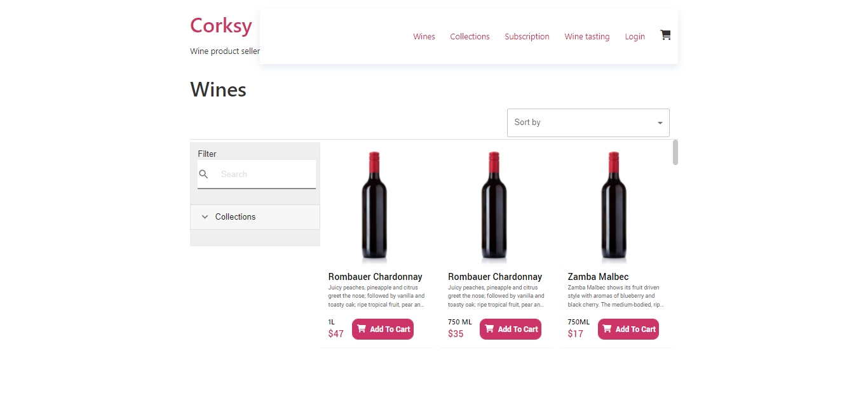868x412 pixels.
Task: Expand the Collections chevron arrow
Action: pos(205,217)
